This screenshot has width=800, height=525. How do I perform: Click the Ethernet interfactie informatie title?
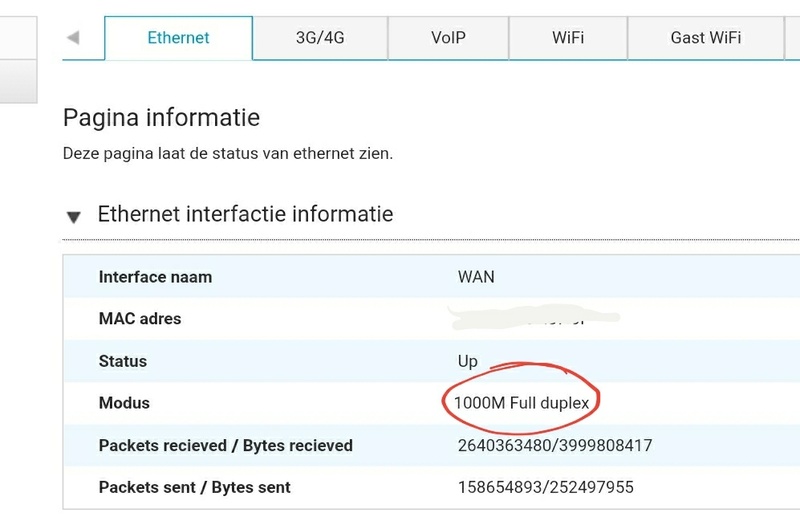coord(245,214)
